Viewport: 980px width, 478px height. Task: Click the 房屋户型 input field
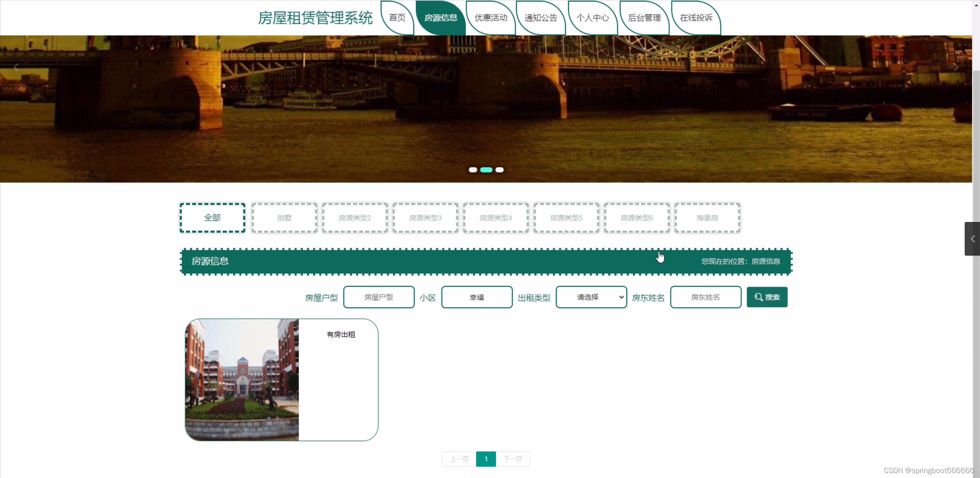(x=379, y=297)
